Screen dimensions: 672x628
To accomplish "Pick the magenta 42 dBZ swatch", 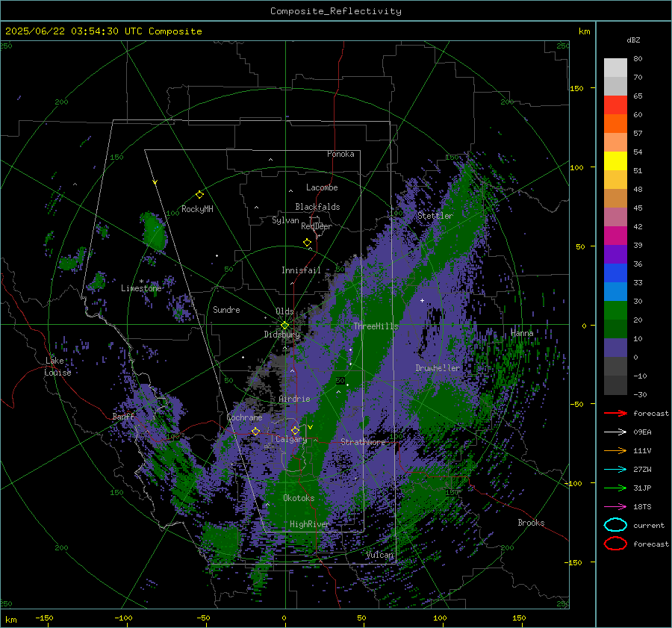I will tap(615, 235).
